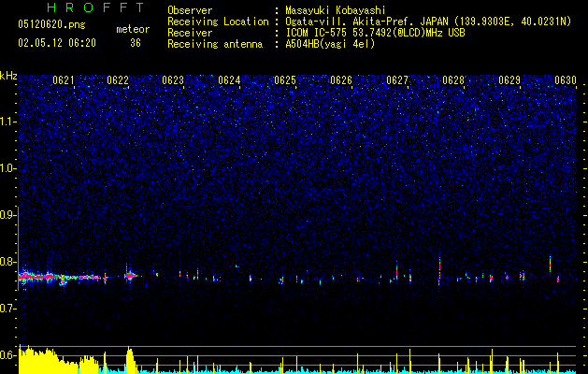The width and height of the screenshot is (588, 374).
Task: Click the Observer name Masayuki Kobayashi
Action: 336,10
